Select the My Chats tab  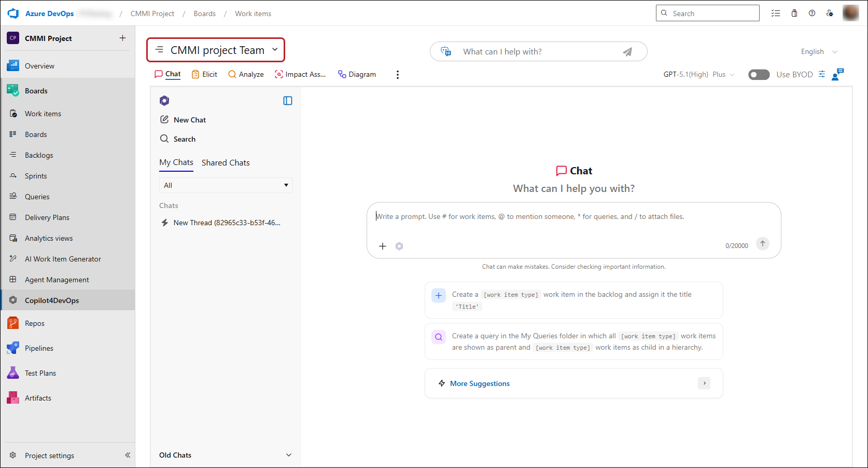[176, 162]
